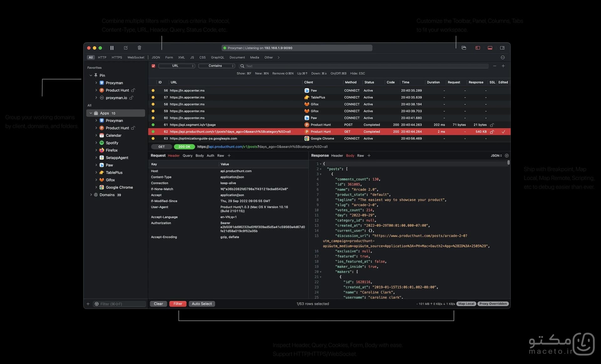
Task: Switch to Request Query tab
Action: click(187, 156)
